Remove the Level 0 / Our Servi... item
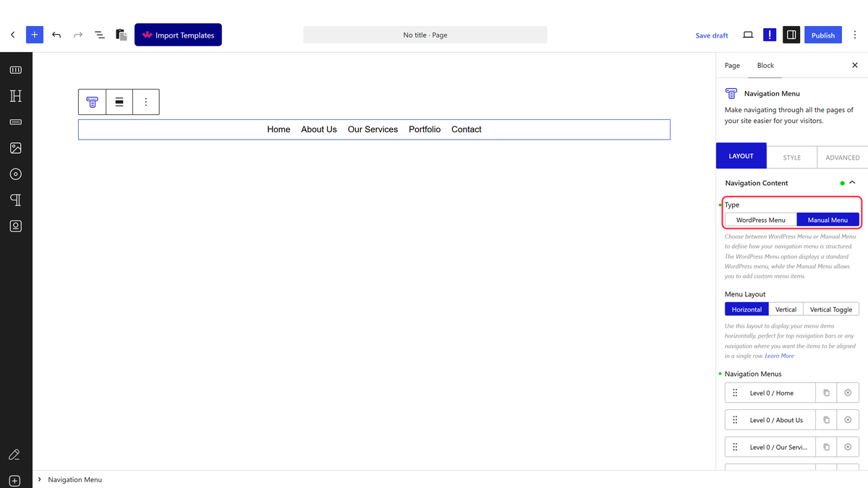This screenshot has width=868, height=488. pos(848,447)
